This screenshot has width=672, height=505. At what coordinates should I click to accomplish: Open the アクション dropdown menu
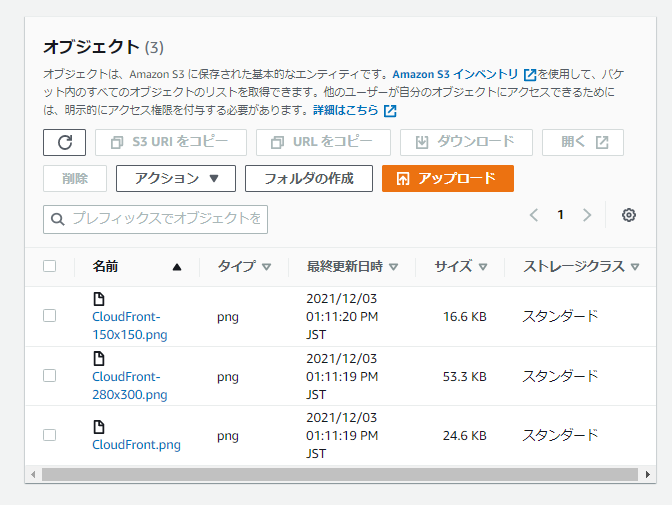pos(176,178)
